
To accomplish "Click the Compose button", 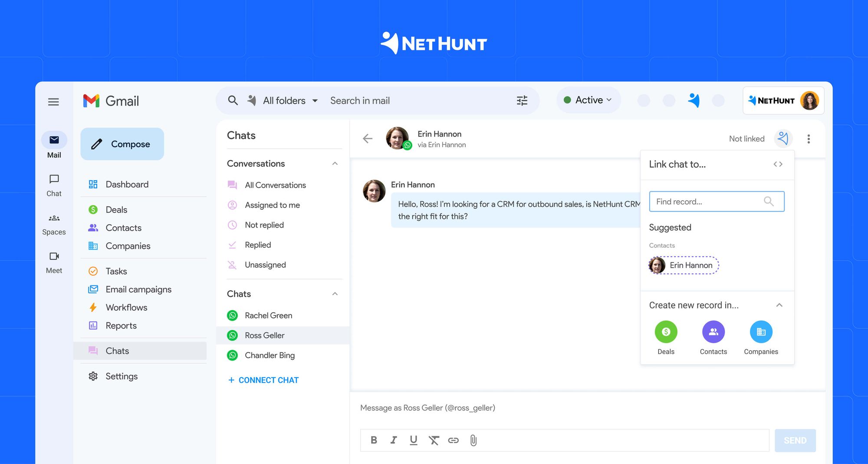I will 122,144.
